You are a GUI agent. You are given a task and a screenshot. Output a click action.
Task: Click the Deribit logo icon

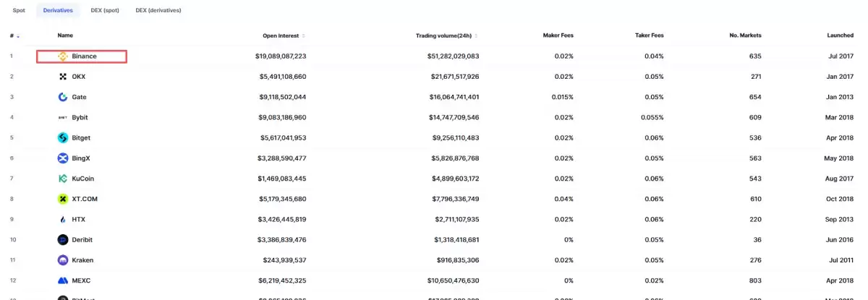(x=63, y=239)
